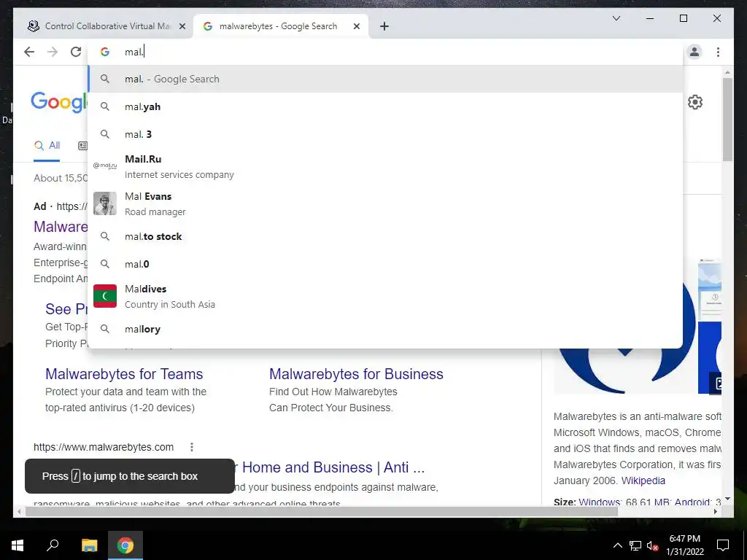Open a new tab with the plus button
747x560 pixels.
[x=384, y=26]
